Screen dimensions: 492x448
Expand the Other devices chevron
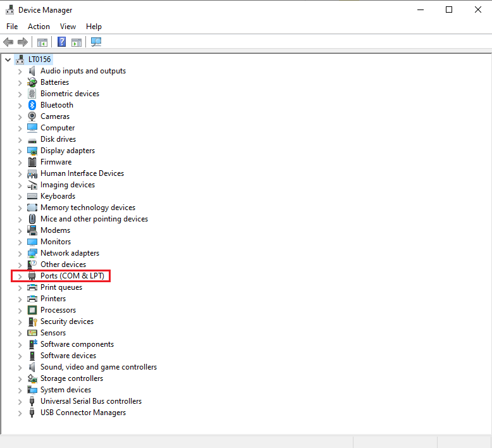tap(20, 265)
